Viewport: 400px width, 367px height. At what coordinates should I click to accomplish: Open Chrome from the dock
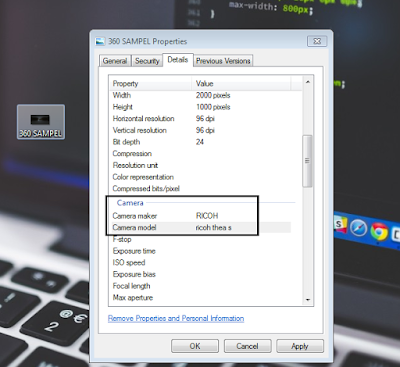[378, 231]
